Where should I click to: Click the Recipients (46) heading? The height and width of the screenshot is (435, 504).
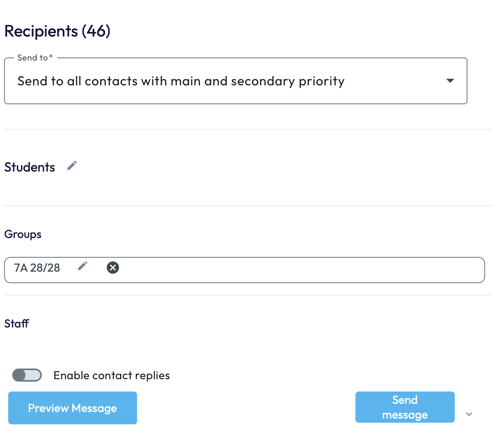click(x=57, y=31)
